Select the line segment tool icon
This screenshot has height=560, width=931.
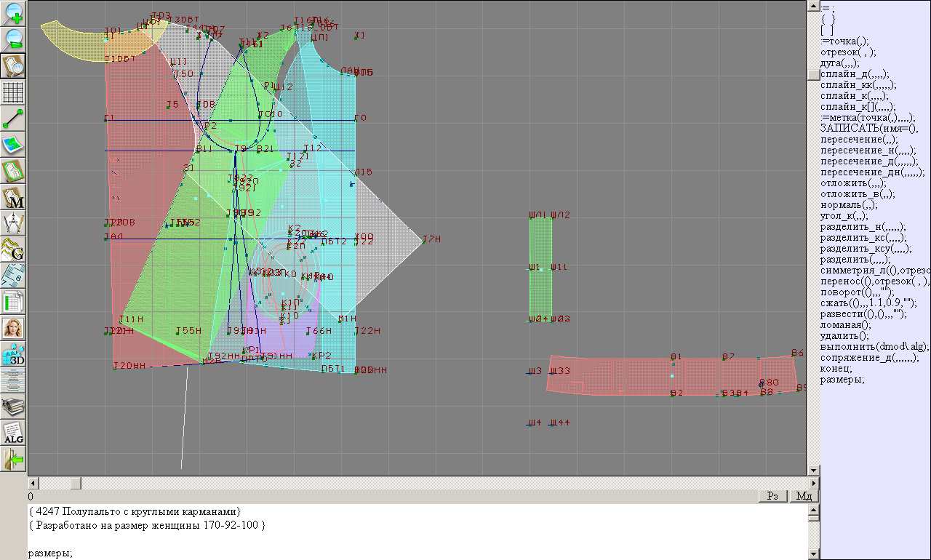coord(14,119)
